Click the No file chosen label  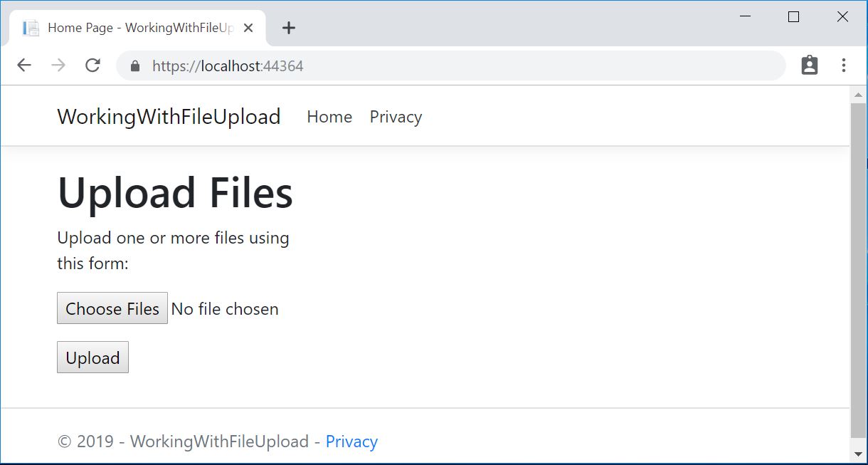[x=225, y=308]
